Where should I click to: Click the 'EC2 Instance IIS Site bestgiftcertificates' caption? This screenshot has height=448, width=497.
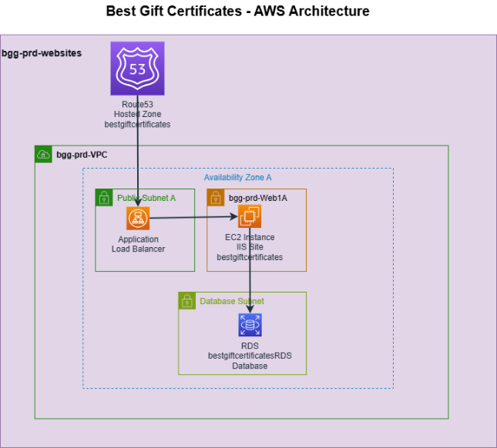pos(250,247)
